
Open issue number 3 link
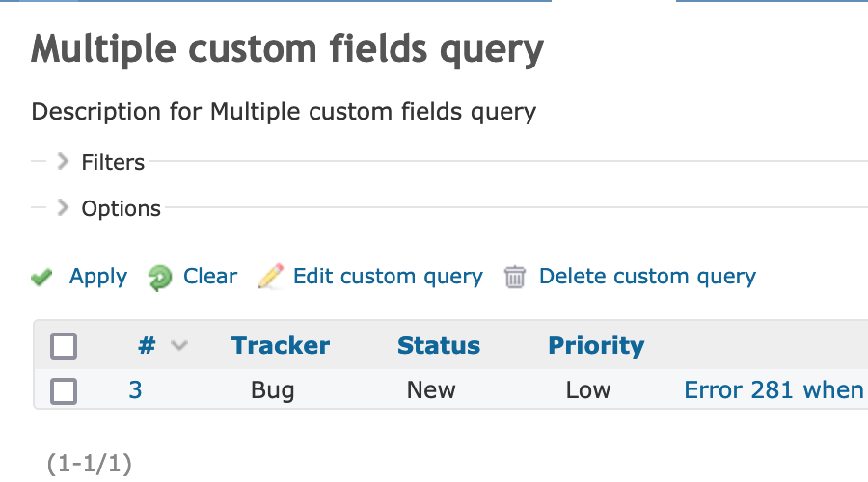[135, 390]
